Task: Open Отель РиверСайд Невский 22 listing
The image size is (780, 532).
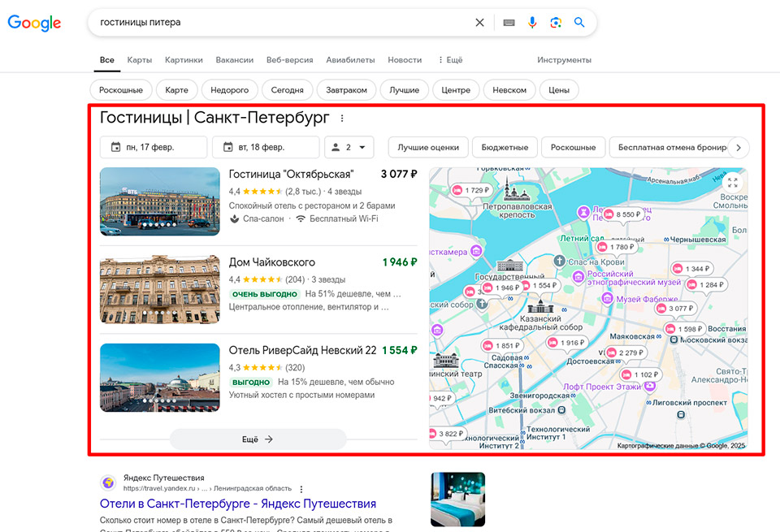Action: tap(302, 351)
